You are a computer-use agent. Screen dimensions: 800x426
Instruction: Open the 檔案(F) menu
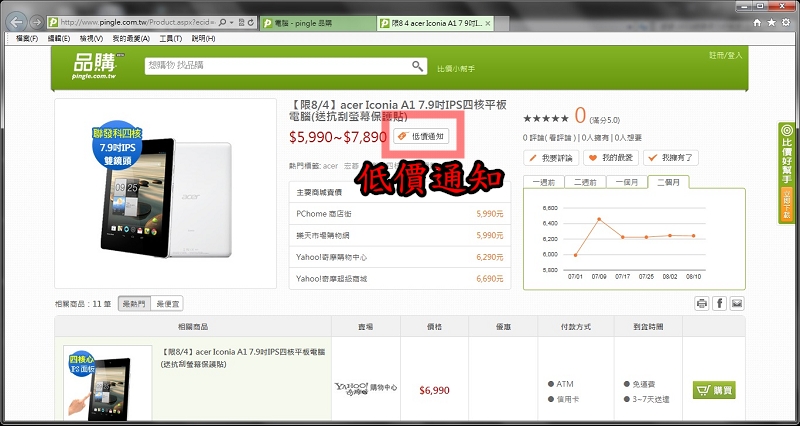27,39
